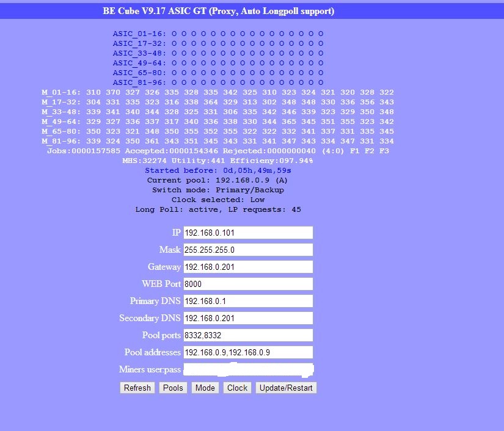The image size is (504, 431).
Task: Open the F2 link
Action: (369, 151)
